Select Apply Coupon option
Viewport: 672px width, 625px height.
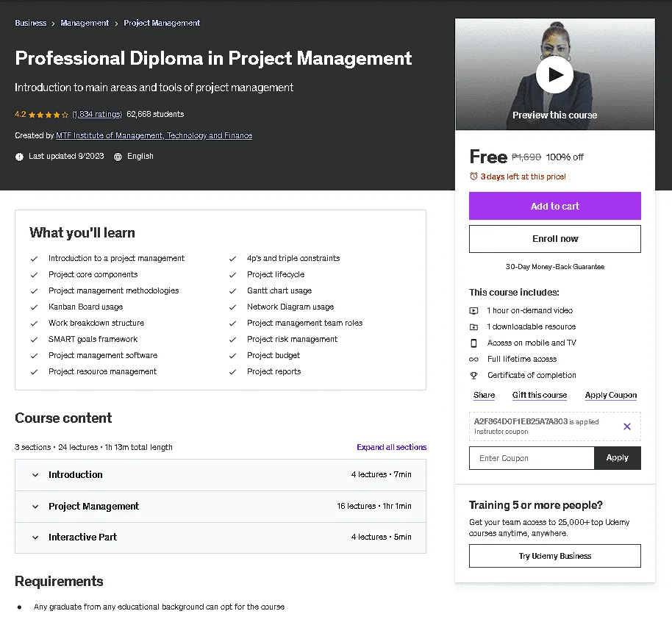pos(611,396)
